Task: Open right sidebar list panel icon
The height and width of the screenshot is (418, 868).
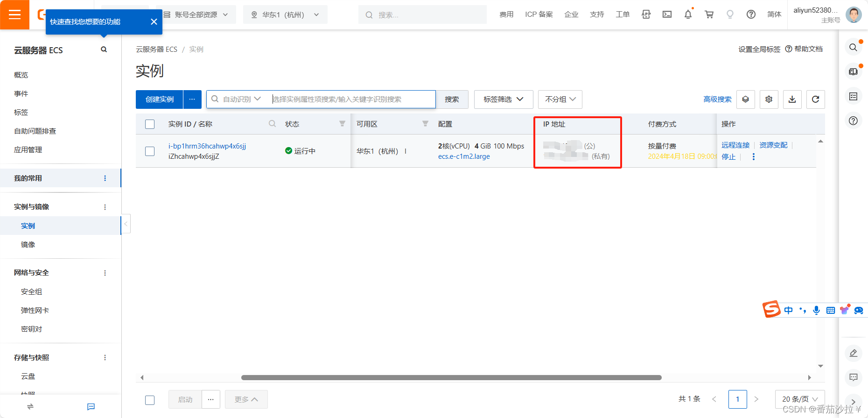Action: tap(853, 96)
